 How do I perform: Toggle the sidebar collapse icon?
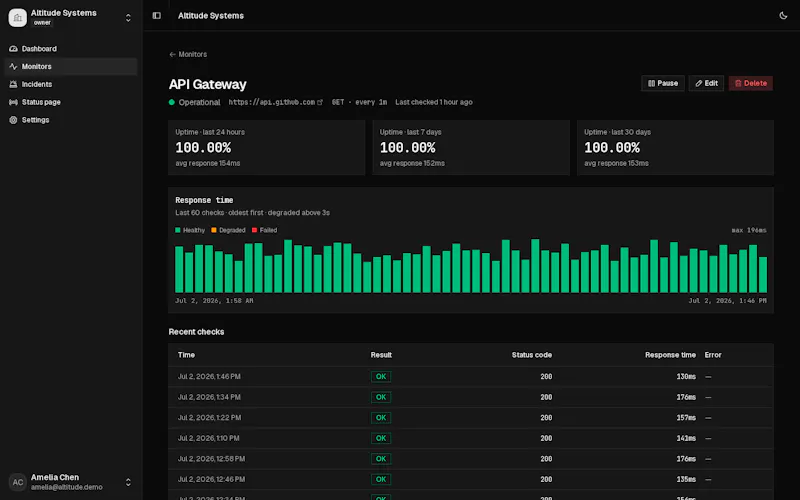coord(157,16)
